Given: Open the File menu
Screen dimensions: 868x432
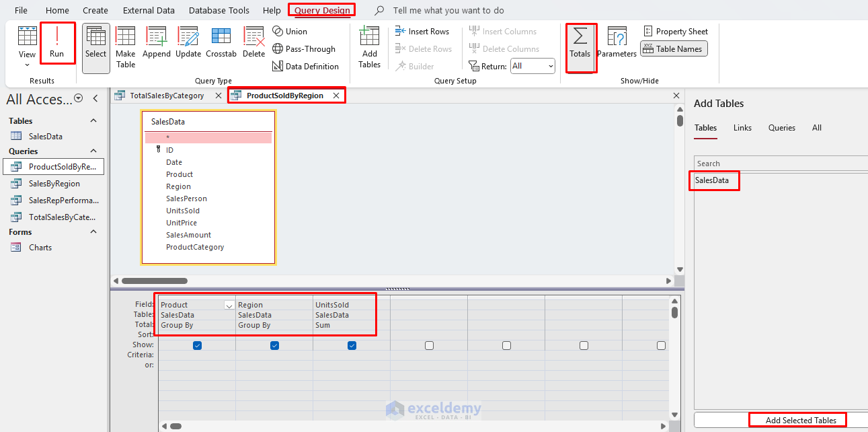Looking at the screenshot, I should point(22,10).
